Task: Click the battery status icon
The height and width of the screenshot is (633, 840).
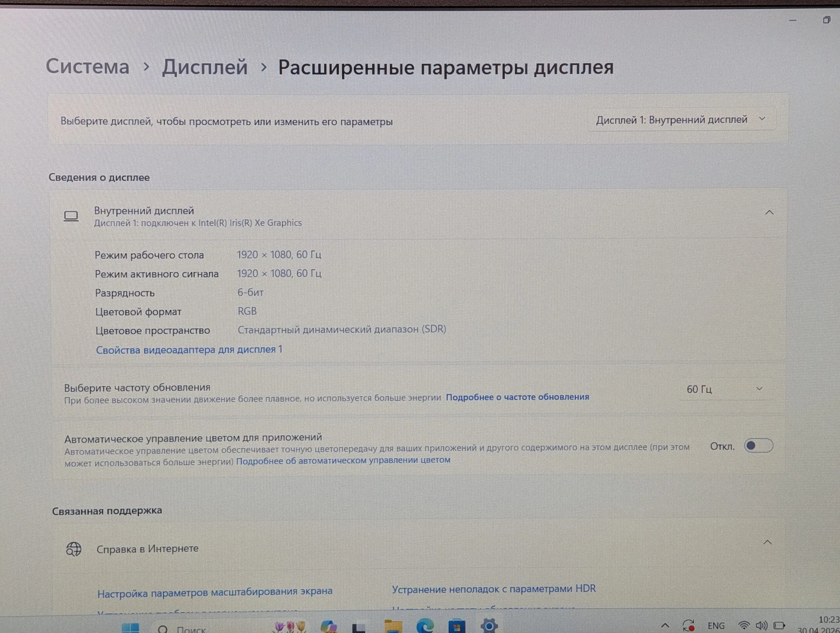Action: (779, 625)
